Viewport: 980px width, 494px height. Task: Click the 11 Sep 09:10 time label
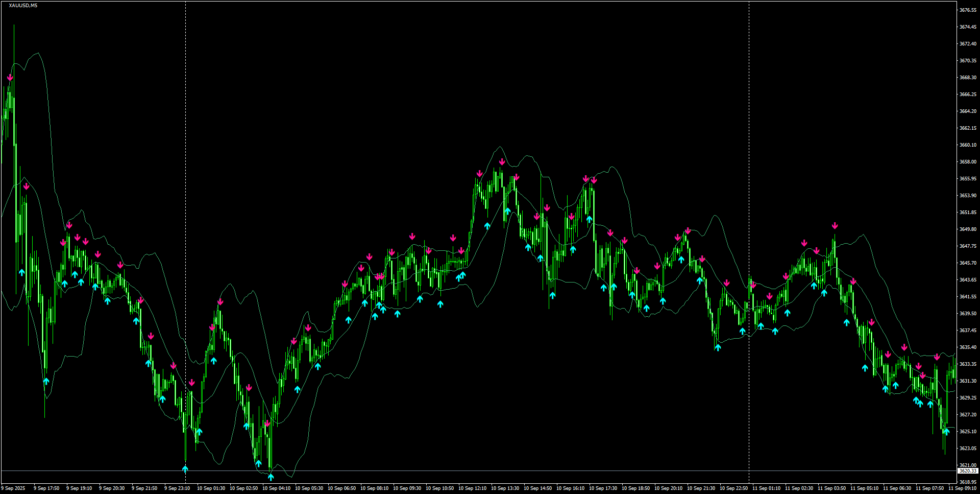click(962, 488)
